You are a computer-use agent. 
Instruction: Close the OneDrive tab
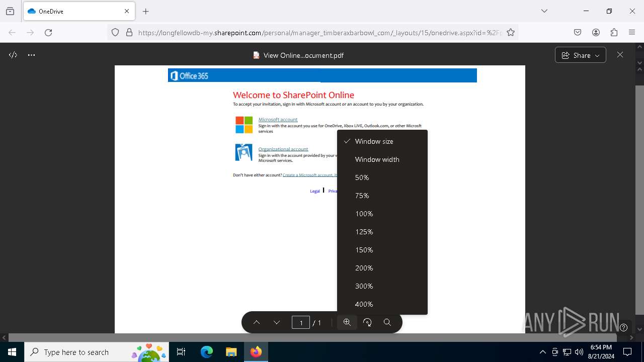(127, 11)
